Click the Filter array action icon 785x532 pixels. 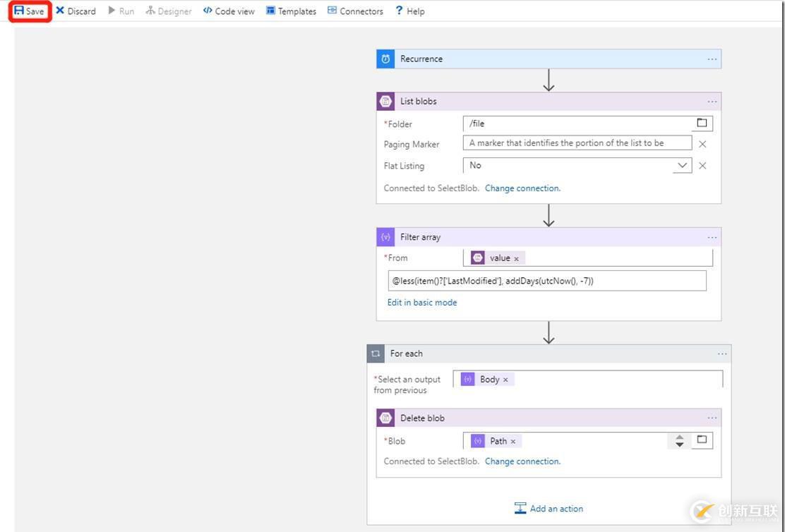(385, 237)
